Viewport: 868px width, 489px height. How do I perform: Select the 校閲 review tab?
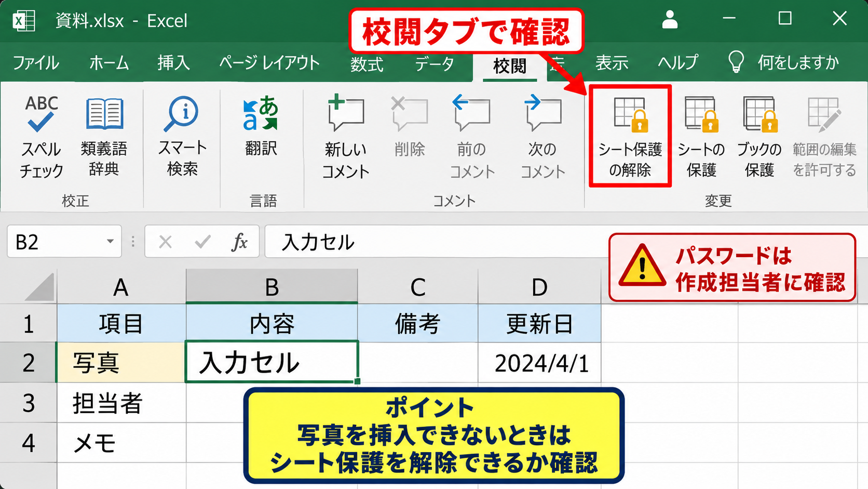tap(510, 66)
